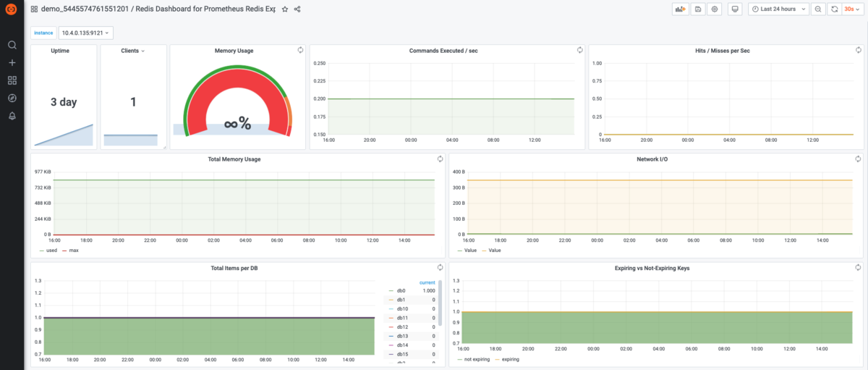Refresh the dashboard now
The width and height of the screenshot is (868, 370).
834,9
